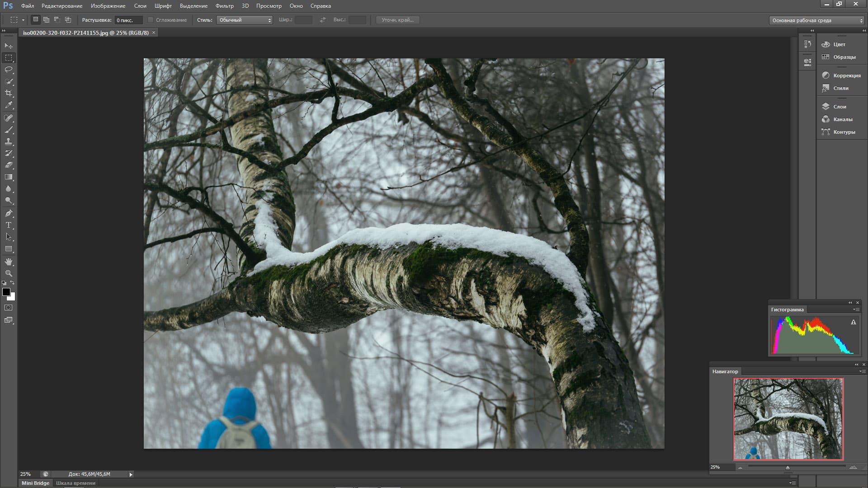Open the Гистограмма panel options menu
This screenshot has width=868, height=488.
pos(856,310)
